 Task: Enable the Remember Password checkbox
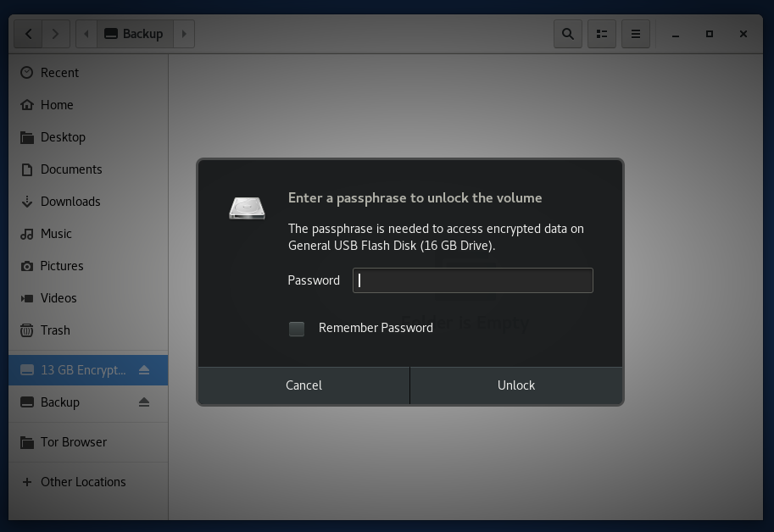(x=297, y=329)
